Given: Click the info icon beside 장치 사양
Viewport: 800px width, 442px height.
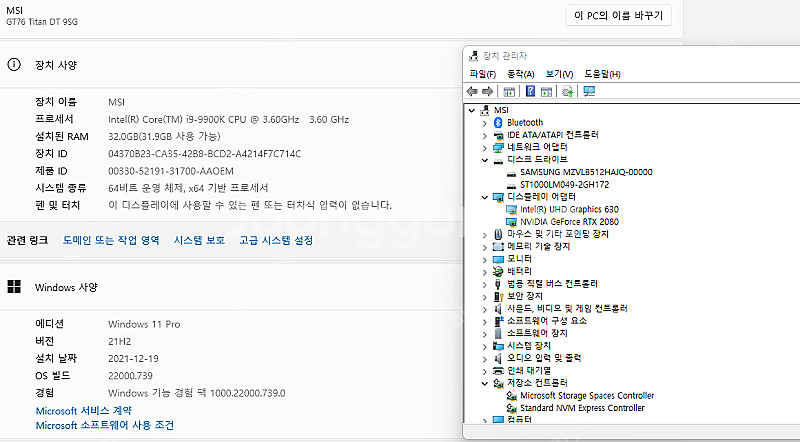Looking at the screenshot, I should [x=14, y=65].
